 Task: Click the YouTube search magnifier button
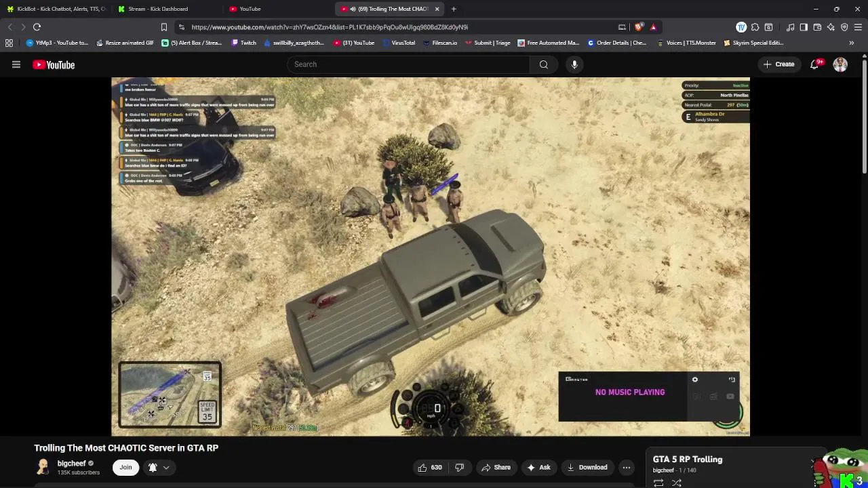pos(543,64)
